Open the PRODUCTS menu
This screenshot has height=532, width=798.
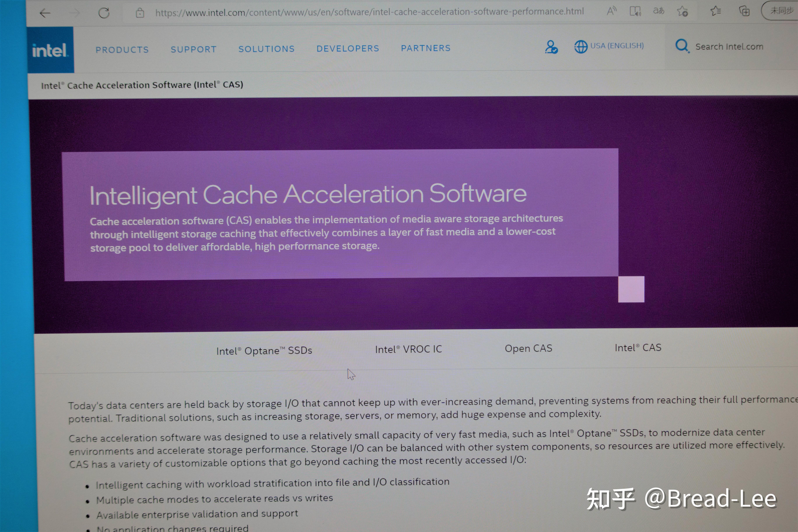122,50
